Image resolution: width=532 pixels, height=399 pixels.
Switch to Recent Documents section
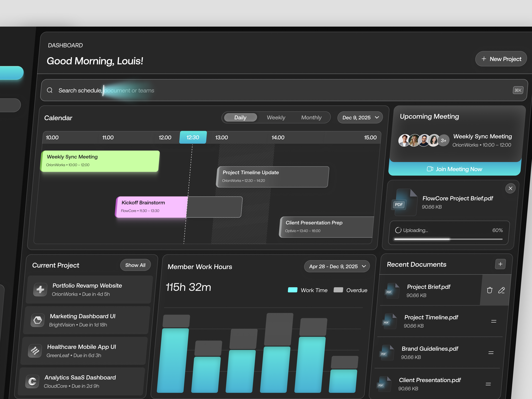[416, 264]
